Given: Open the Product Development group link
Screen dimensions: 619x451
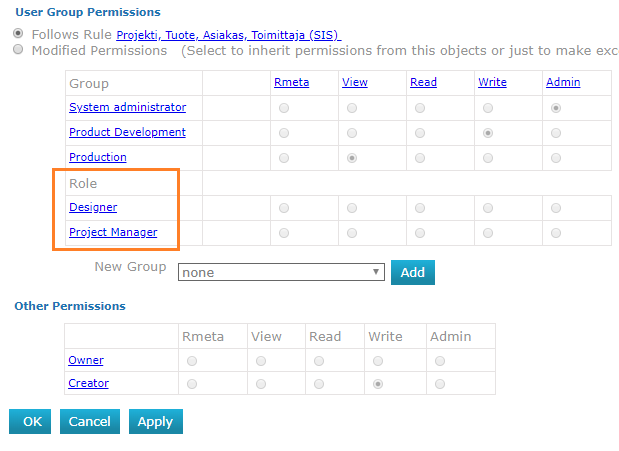Looking at the screenshot, I should [x=127, y=132].
